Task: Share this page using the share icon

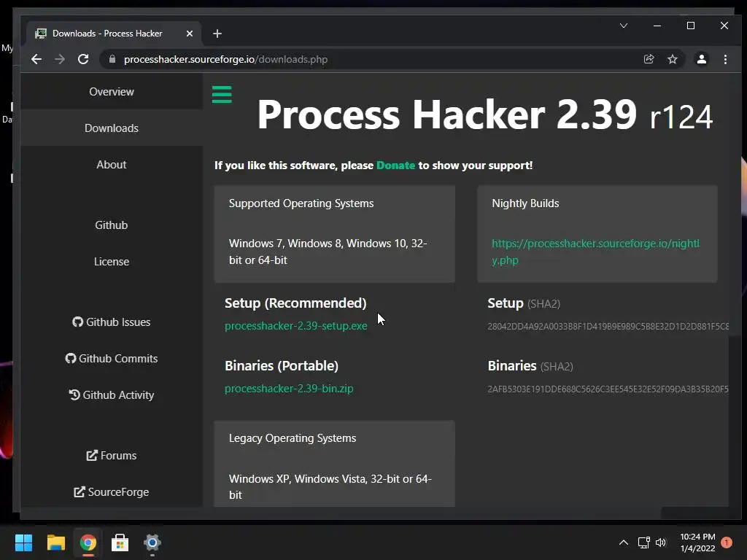Action: click(x=649, y=59)
